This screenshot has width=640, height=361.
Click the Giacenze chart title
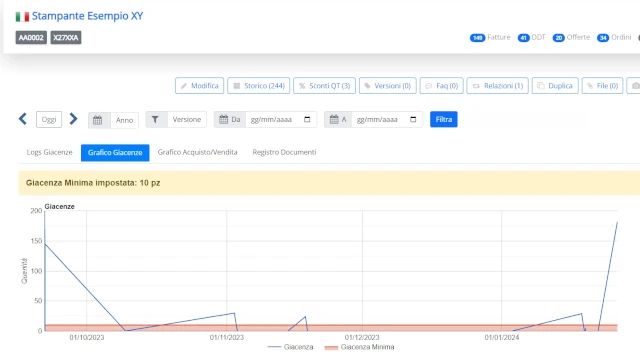click(60, 207)
